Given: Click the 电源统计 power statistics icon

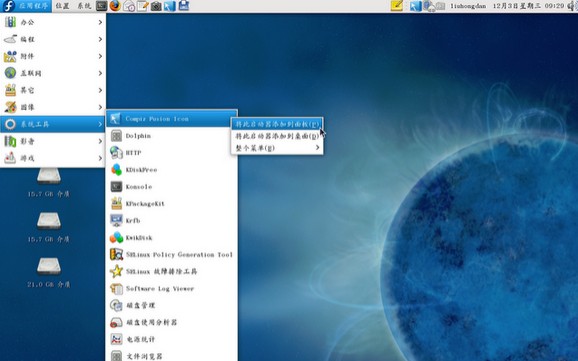Looking at the screenshot, I should (116, 339).
